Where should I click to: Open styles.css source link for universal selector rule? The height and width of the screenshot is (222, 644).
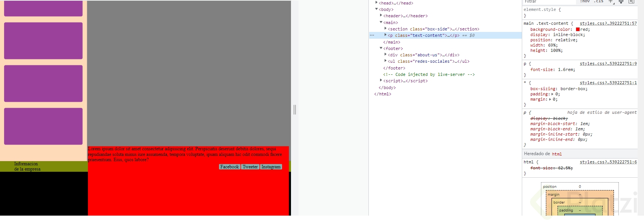point(608,83)
